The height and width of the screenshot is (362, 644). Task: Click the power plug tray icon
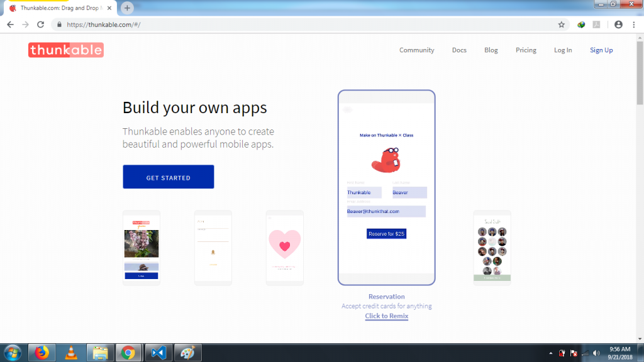click(x=562, y=353)
